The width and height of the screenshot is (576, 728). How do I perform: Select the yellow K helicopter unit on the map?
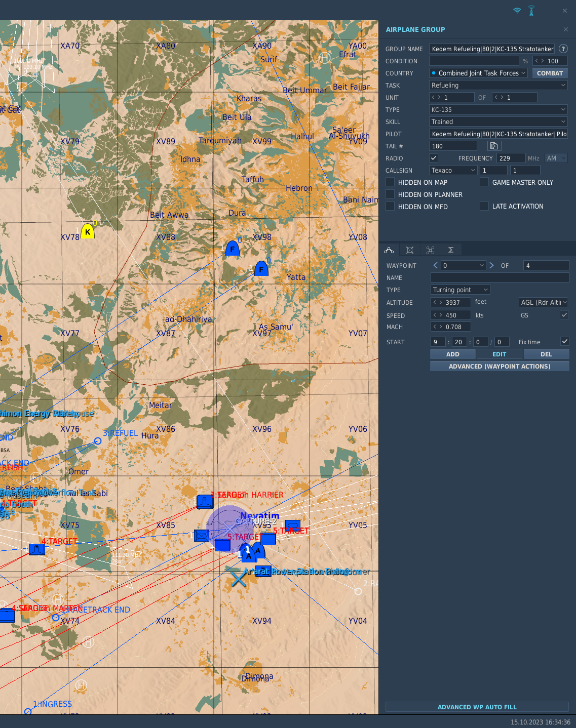[x=88, y=232]
